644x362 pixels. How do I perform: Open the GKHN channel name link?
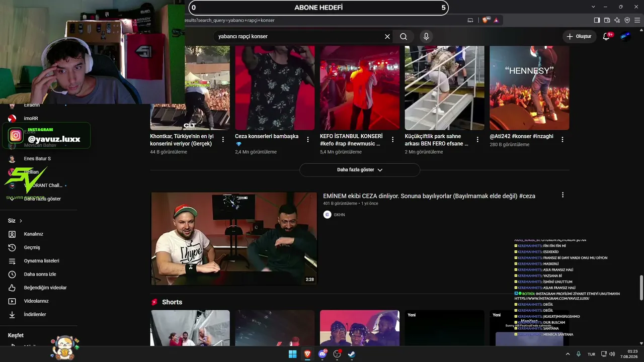339,215
